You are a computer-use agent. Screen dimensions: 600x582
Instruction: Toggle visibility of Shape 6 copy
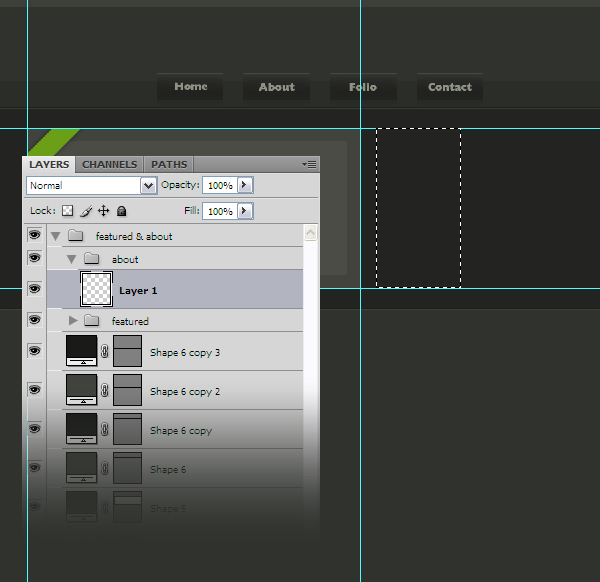(34, 429)
